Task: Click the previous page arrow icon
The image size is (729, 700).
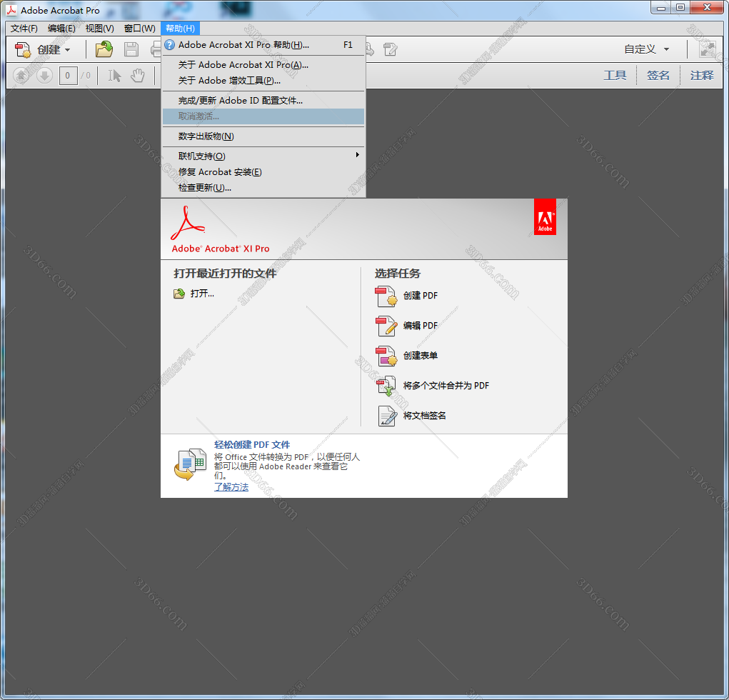Action: pos(21,75)
